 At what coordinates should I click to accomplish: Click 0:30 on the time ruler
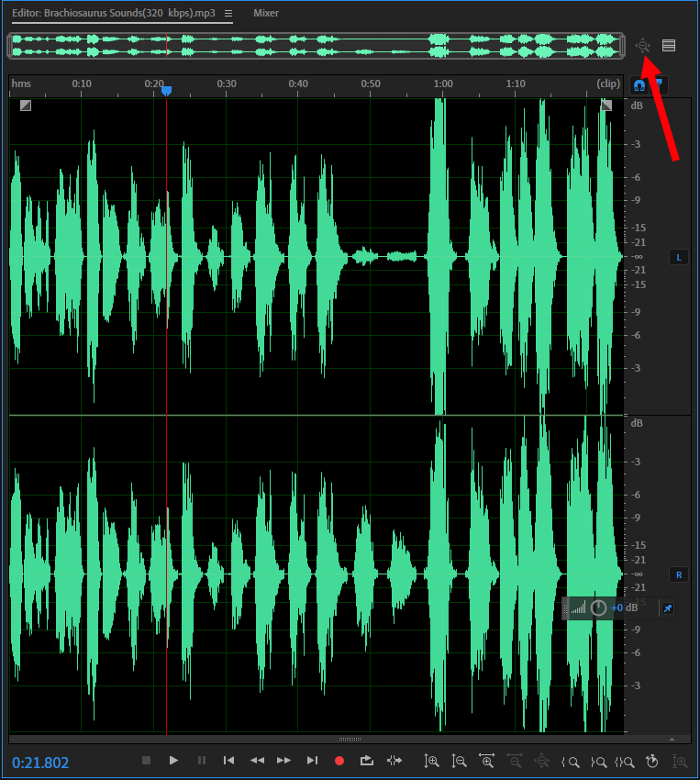[227, 84]
